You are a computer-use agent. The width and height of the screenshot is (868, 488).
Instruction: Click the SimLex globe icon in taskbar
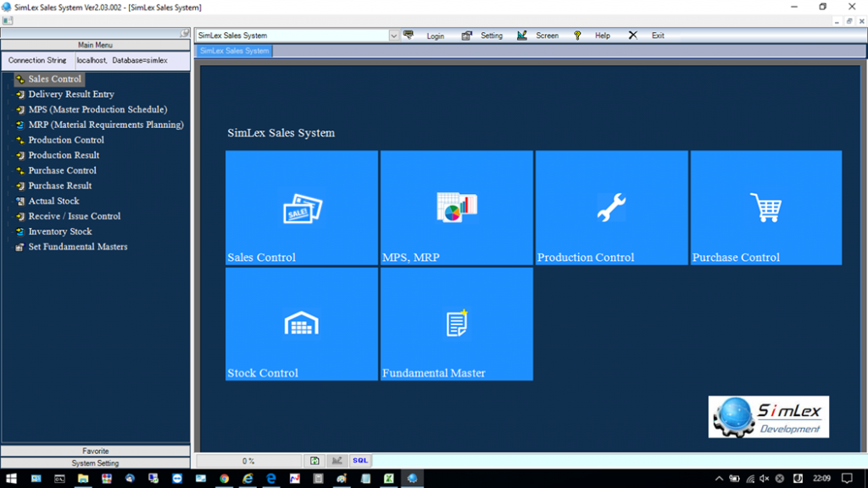tap(413, 479)
